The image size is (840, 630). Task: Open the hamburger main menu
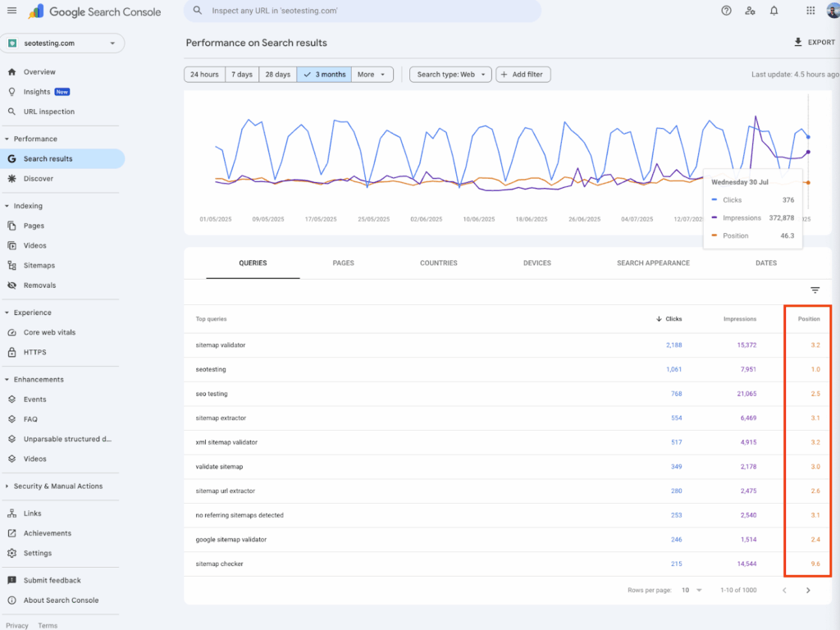(x=11, y=11)
